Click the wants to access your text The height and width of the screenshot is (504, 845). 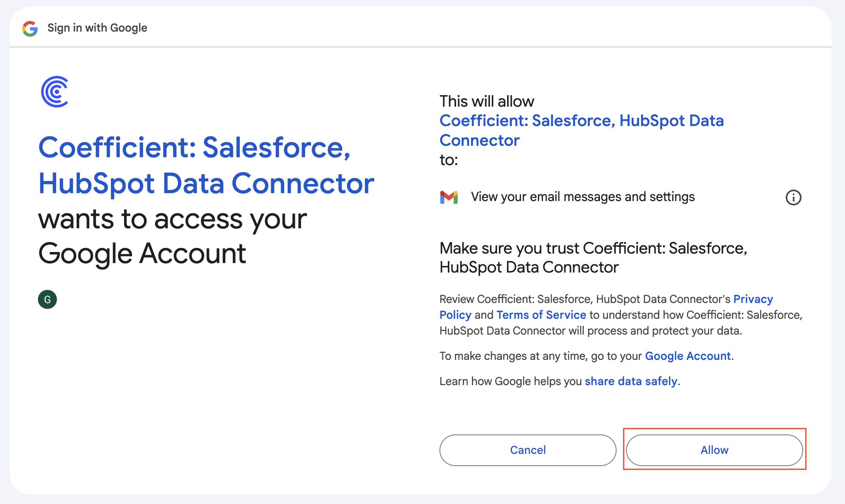pyautogui.click(x=172, y=219)
